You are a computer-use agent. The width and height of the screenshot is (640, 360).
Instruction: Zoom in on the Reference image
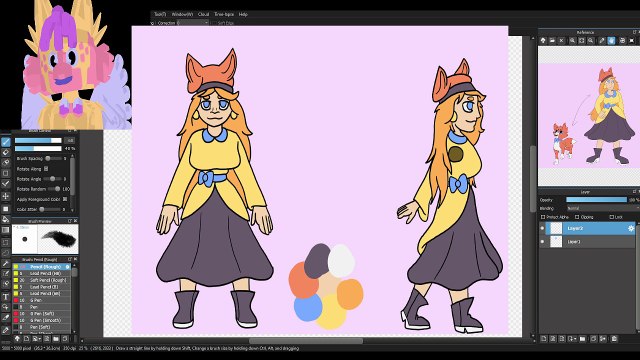coord(572,40)
